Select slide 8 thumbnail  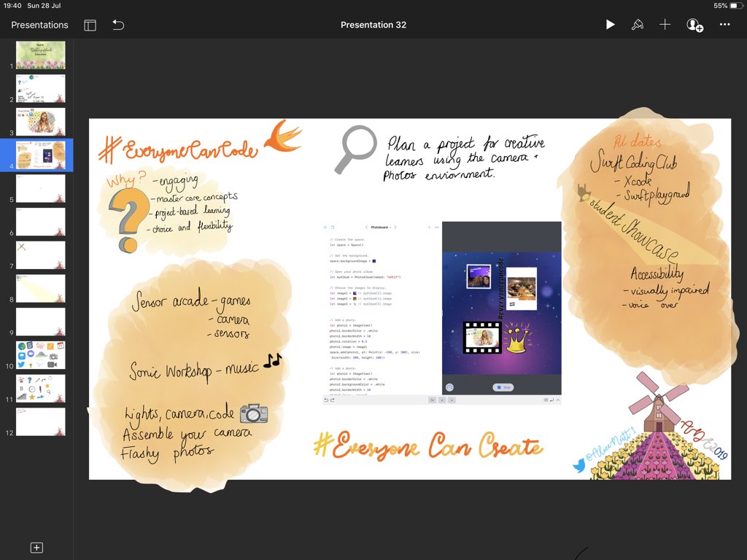(x=41, y=287)
